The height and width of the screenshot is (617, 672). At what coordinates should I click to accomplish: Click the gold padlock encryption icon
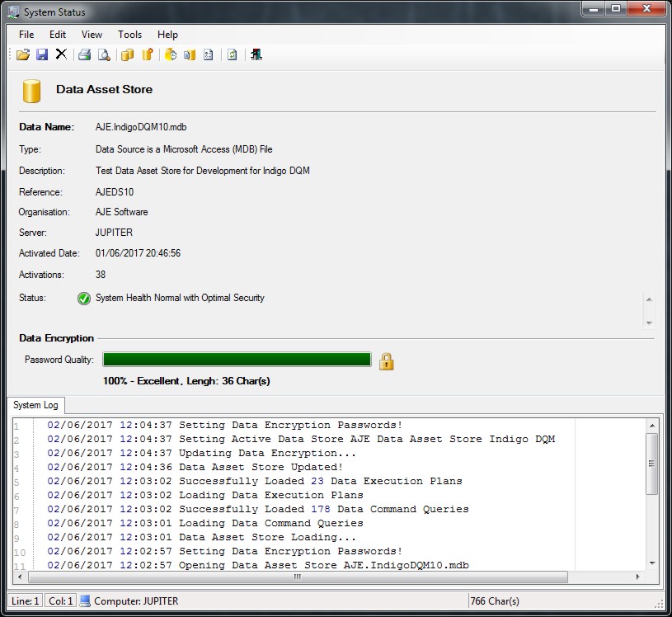point(386,360)
